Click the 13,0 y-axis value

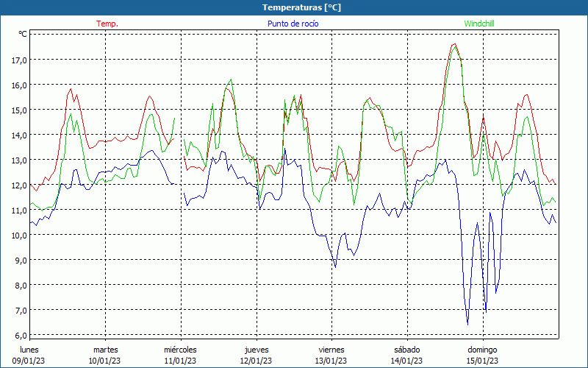point(19,160)
